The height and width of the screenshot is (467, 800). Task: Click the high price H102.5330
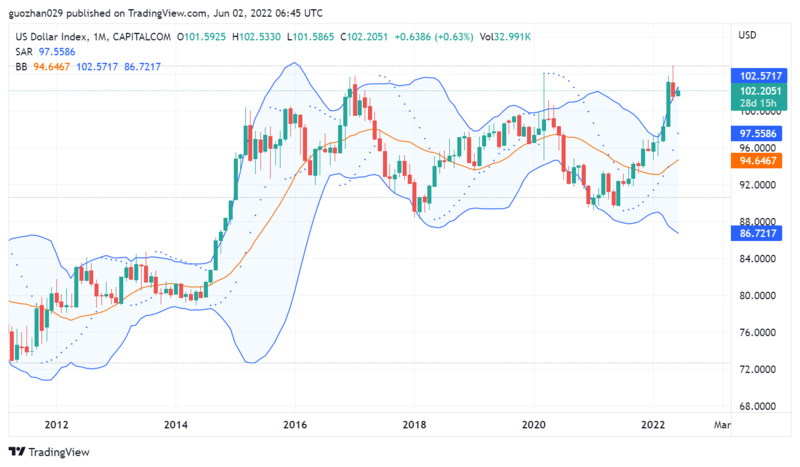(x=256, y=37)
